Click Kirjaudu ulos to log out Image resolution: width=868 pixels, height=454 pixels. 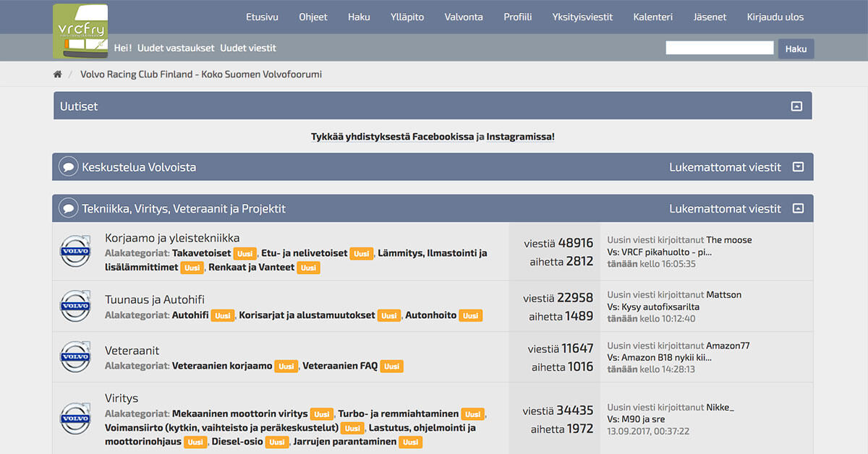775,17
